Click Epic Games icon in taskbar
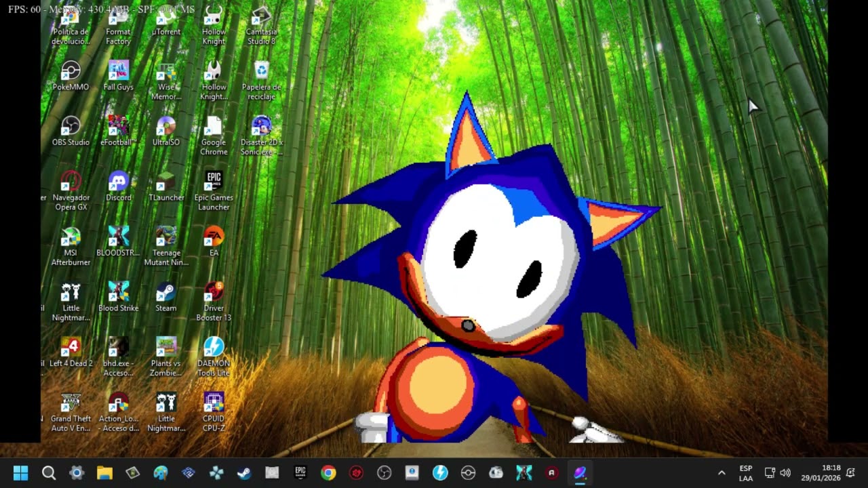Image resolution: width=868 pixels, height=488 pixels. [x=300, y=472]
